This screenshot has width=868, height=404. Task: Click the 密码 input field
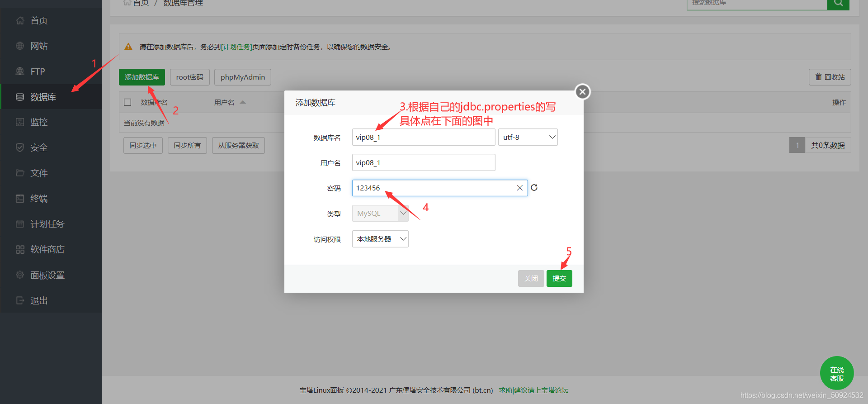440,188
